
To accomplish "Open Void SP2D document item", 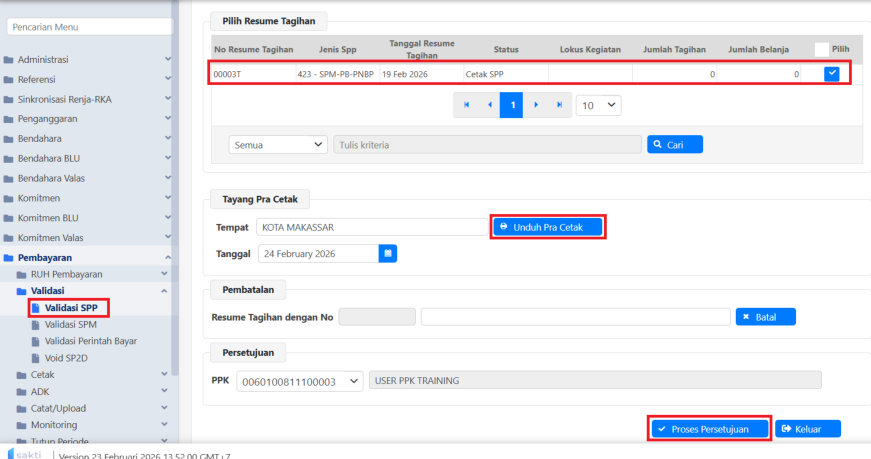I will click(x=67, y=357).
